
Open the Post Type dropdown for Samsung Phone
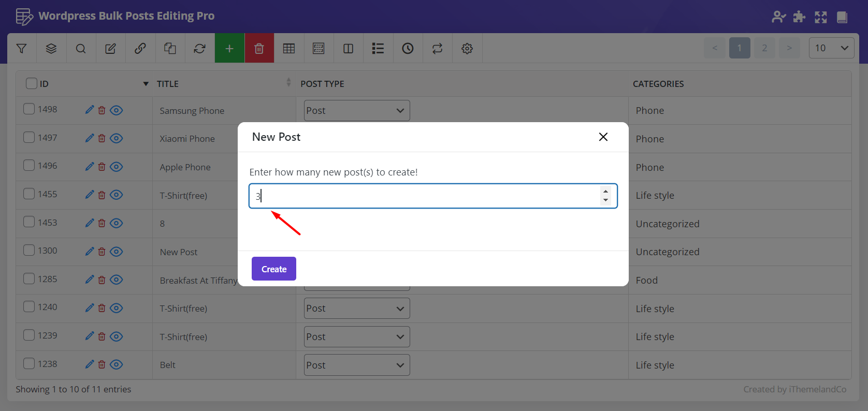pos(356,111)
